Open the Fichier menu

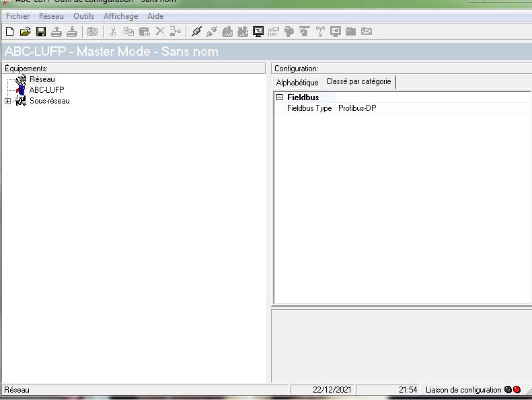click(18, 16)
